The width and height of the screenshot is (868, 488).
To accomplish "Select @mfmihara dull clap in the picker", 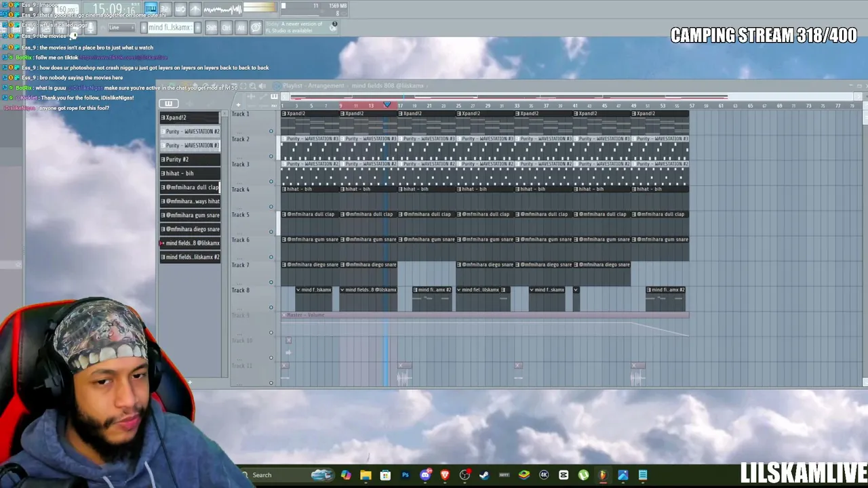I will pyautogui.click(x=190, y=187).
